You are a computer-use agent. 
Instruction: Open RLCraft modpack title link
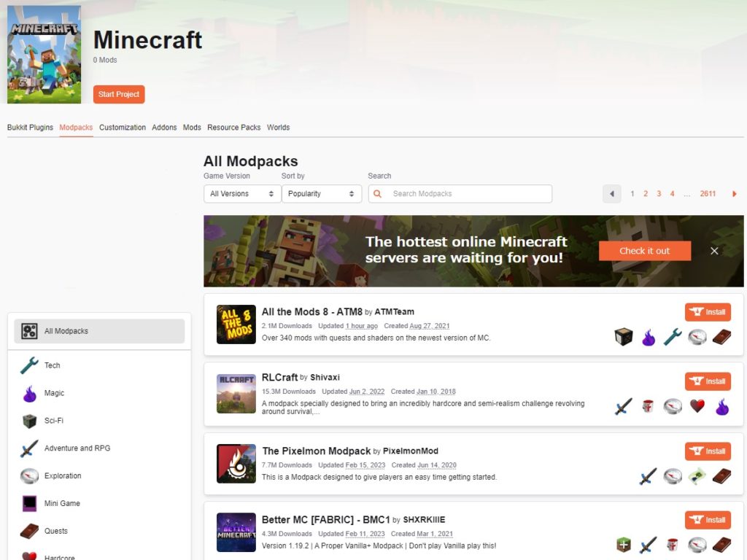(x=279, y=378)
